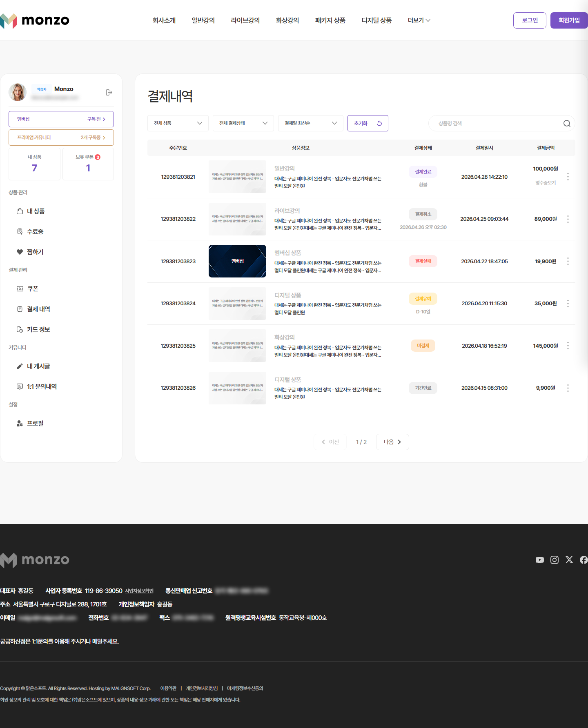Click the user profile avatar photo
Image resolution: width=588 pixels, height=728 pixels.
point(18,92)
